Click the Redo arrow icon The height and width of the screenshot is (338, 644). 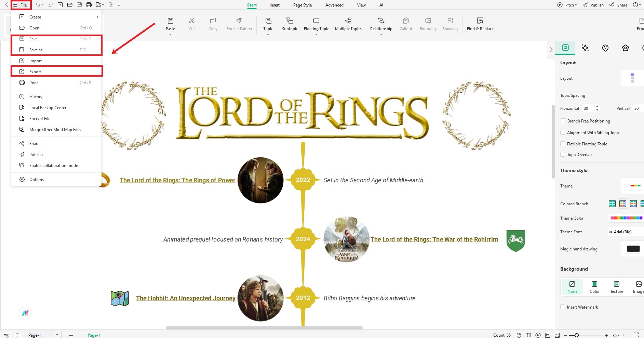click(51, 5)
